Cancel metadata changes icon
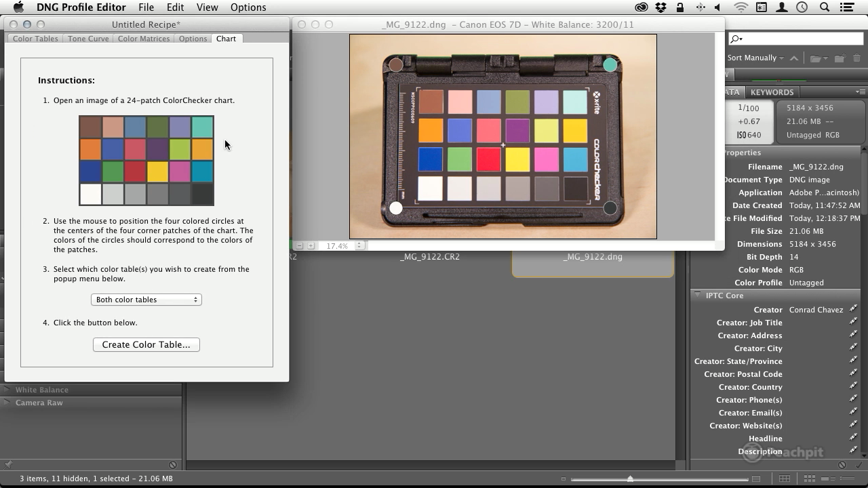The width and height of the screenshot is (868, 488). point(842,465)
